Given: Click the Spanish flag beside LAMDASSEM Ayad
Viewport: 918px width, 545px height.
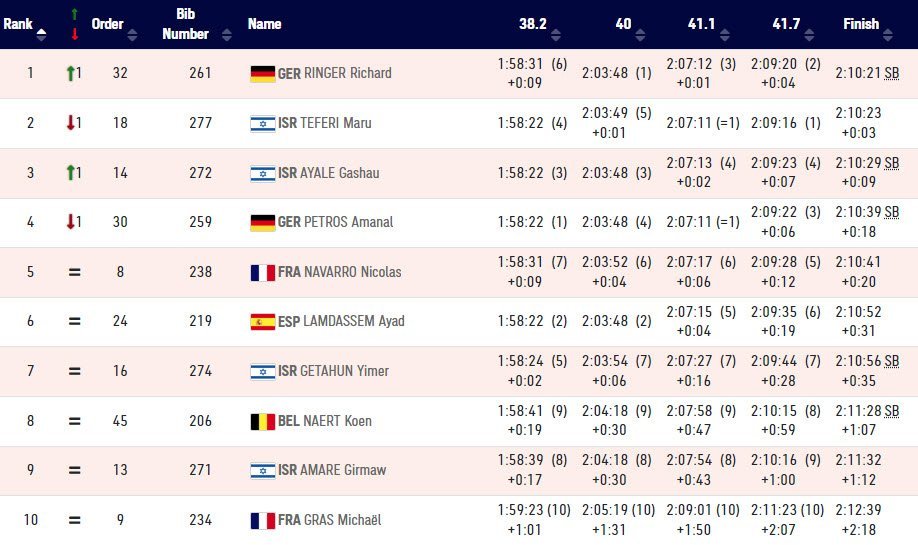Looking at the screenshot, I should click(262, 321).
